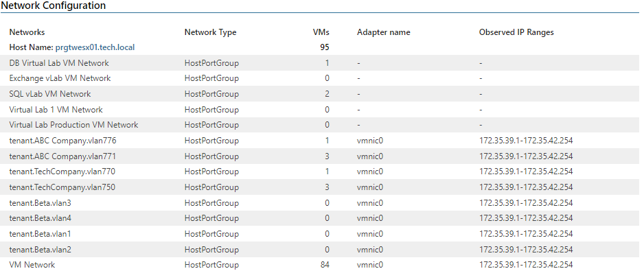Viewport: 644px width, 271px height.
Task: Select the Observed IP Ranges column header
Action: coord(516,32)
